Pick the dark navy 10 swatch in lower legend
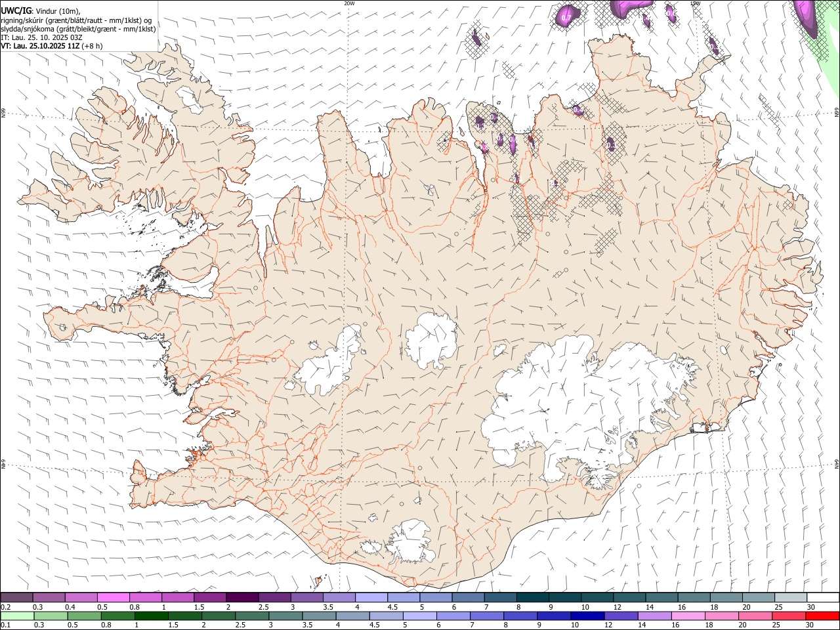 pyautogui.click(x=587, y=616)
